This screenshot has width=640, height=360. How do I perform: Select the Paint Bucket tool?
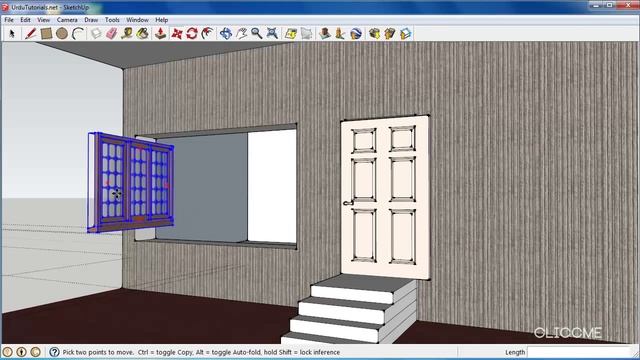[142, 33]
